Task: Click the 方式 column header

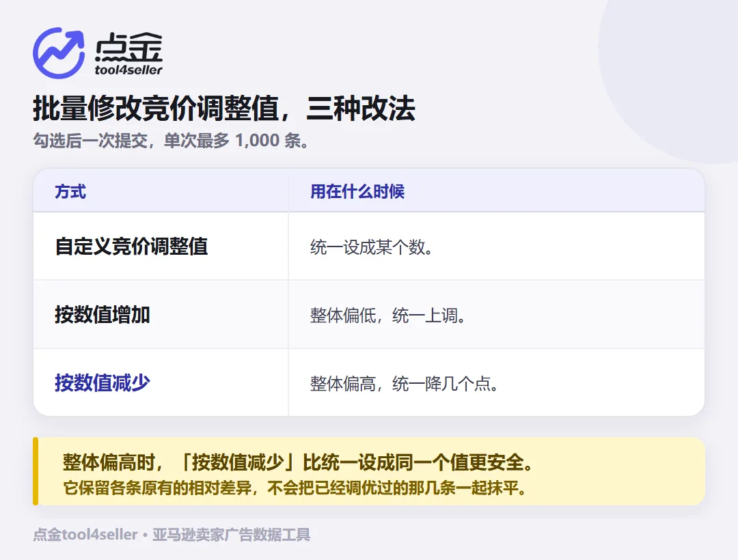Action: (x=70, y=191)
